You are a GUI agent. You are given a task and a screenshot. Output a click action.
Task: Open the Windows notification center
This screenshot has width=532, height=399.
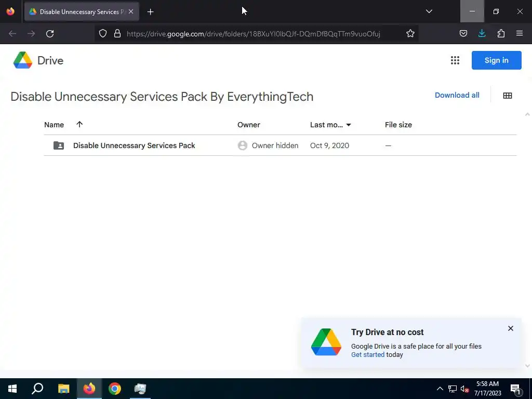click(x=515, y=389)
